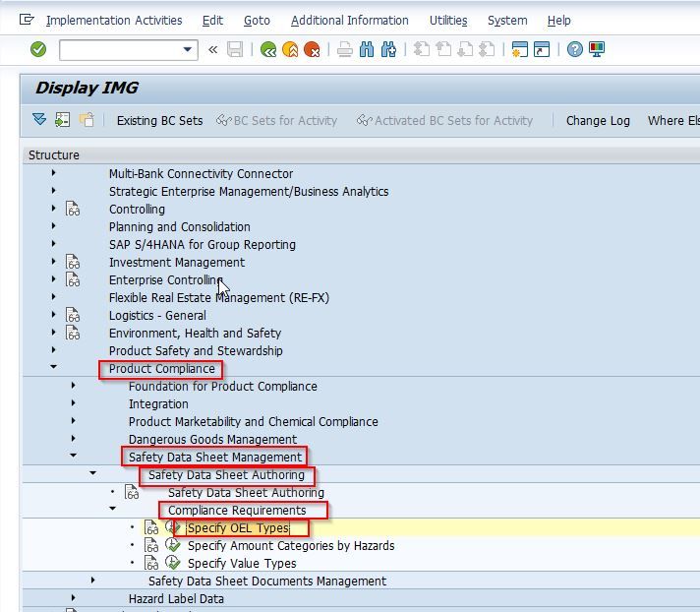
Task: Click the Expand All blue arrows icon
Action: click(x=39, y=120)
